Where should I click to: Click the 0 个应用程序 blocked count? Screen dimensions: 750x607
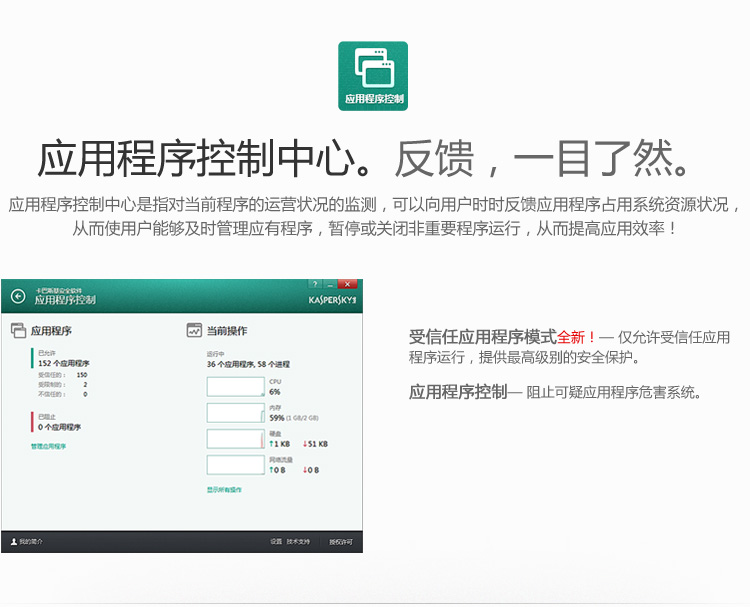pos(59,427)
